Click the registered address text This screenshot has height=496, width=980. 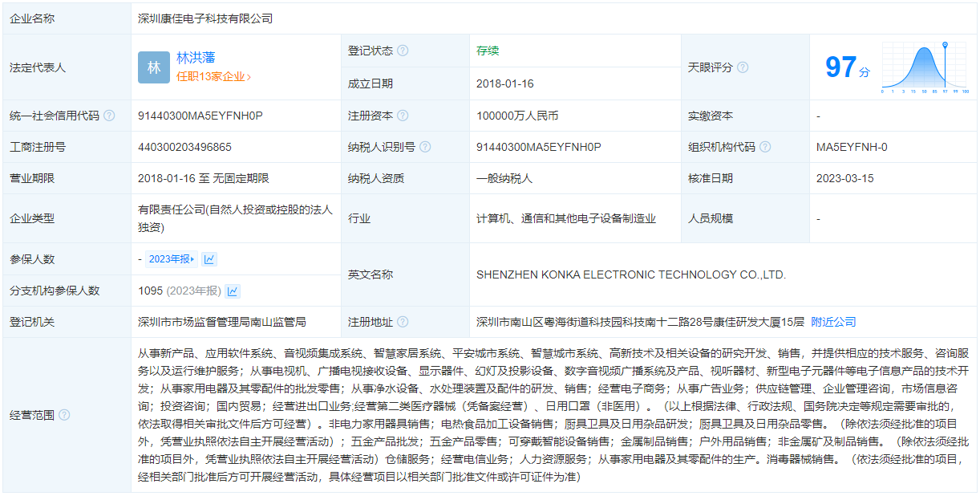tap(640, 322)
